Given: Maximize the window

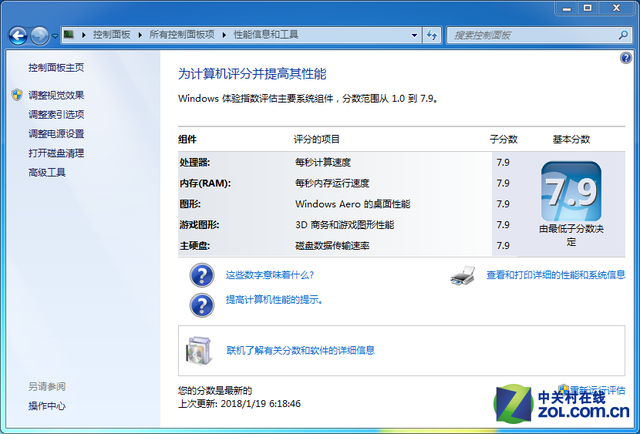Looking at the screenshot, I should [587, 8].
